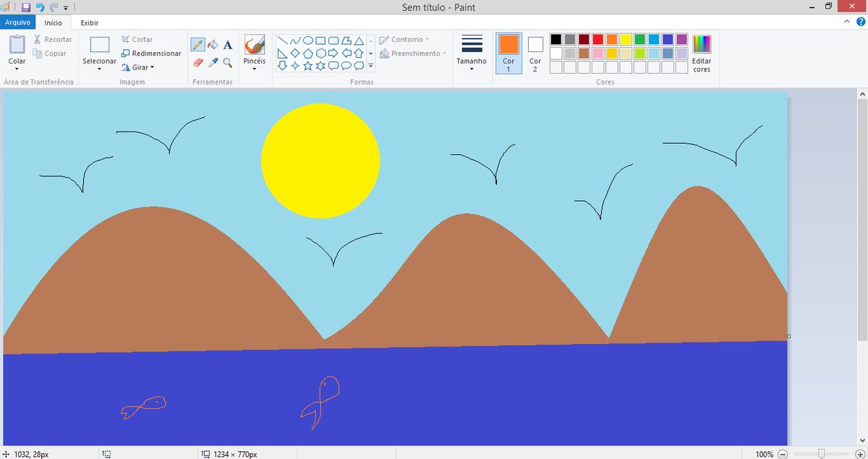
Task: Click the Redimensionar button
Action: pyautogui.click(x=151, y=53)
